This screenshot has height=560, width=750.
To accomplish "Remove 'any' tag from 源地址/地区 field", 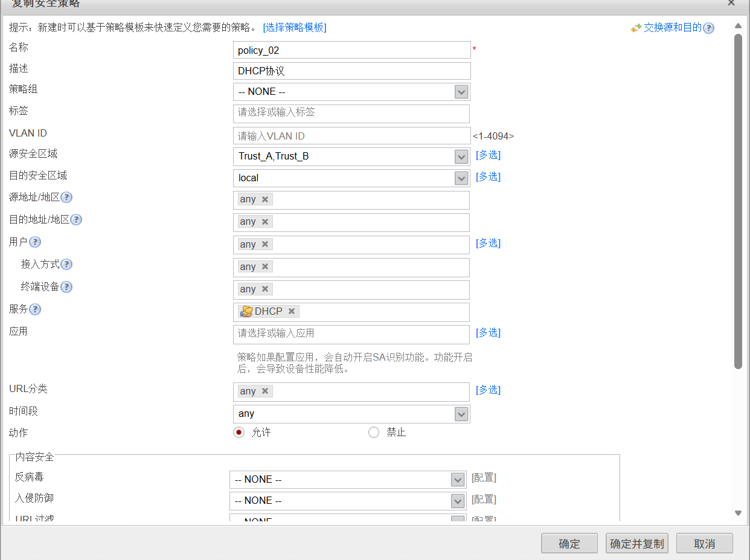I will (264, 199).
